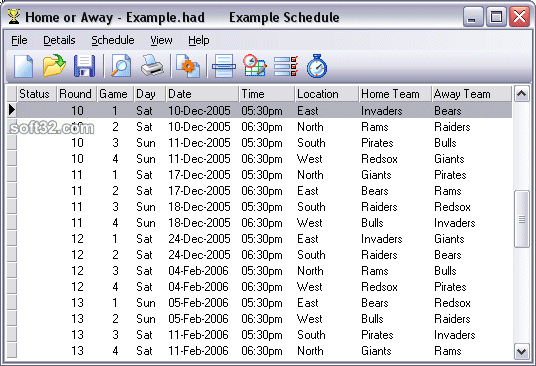Click the stopwatch timer icon

tap(317, 66)
